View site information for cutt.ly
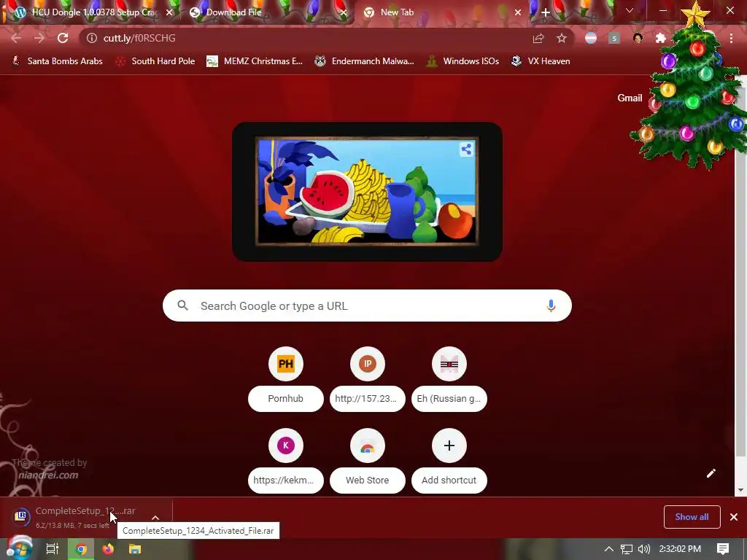The image size is (747, 560). click(91, 38)
